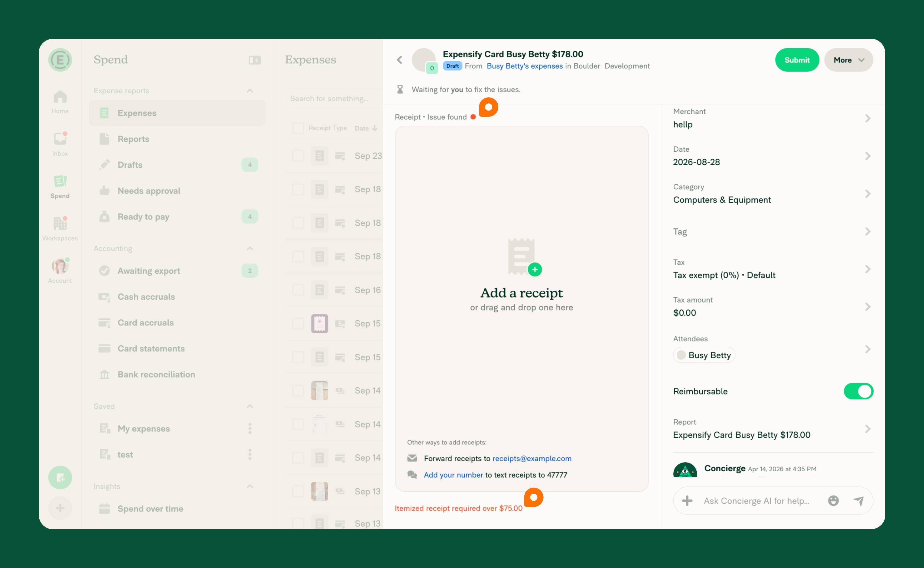Viewport: 924px width, 568px height.
Task: Click receipts@example.com link
Action: tap(532, 458)
